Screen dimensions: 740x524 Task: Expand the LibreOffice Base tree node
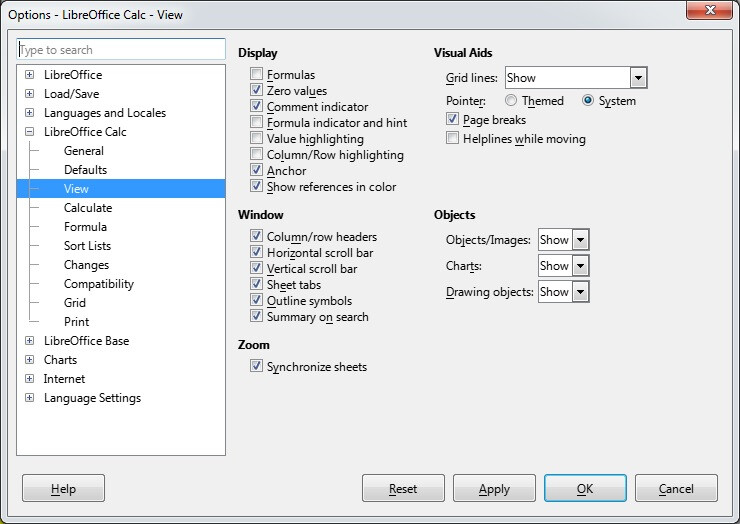point(29,341)
